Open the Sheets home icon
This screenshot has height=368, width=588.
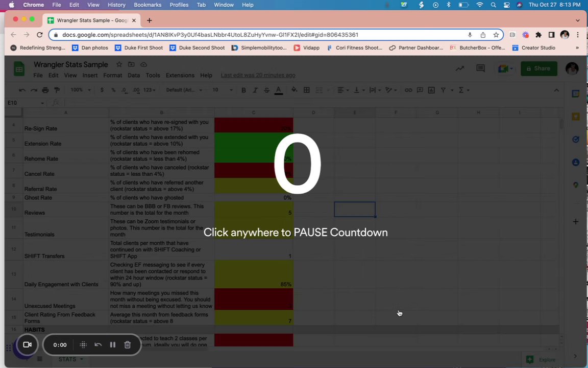pos(19,69)
